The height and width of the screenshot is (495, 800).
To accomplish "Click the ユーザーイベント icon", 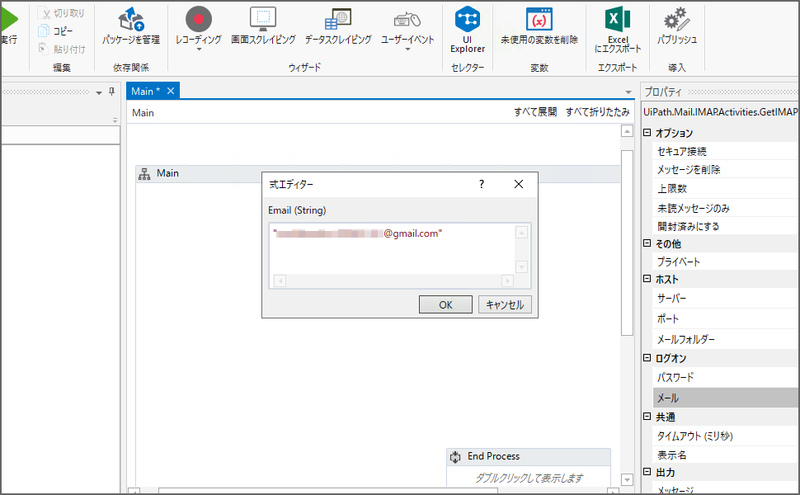I will pyautogui.click(x=407, y=20).
